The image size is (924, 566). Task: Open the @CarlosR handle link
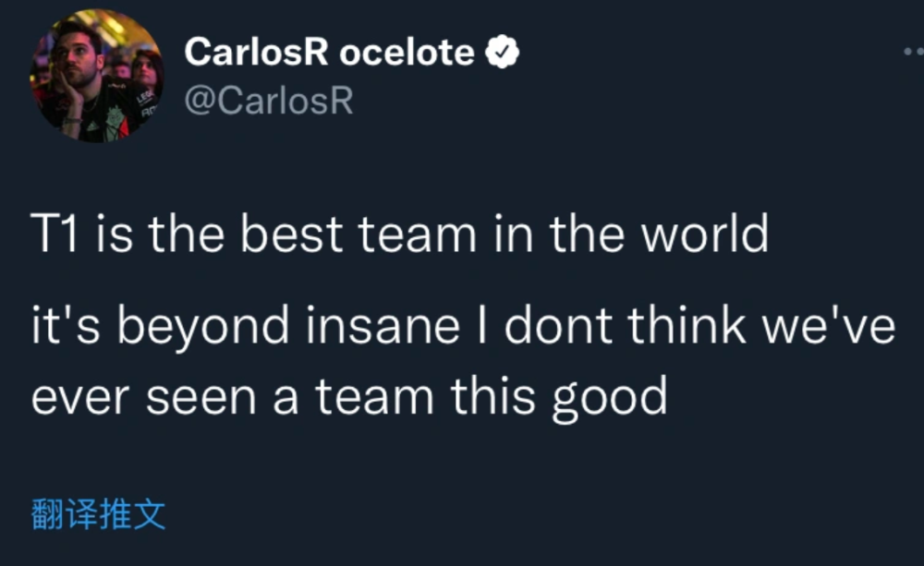[x=269, y=101]
